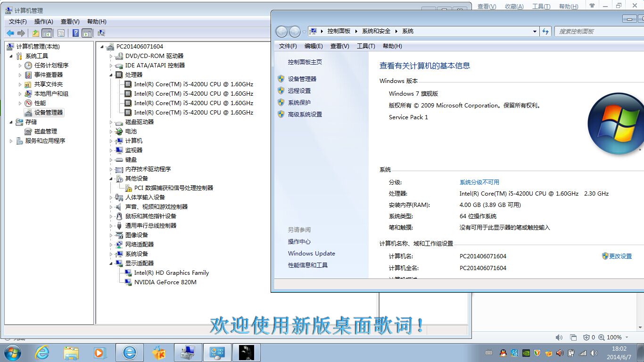Screen dimensions: 644x362
Task: Open 设备管理器 link in System window sidebar
Action: (x=302, y=79)
